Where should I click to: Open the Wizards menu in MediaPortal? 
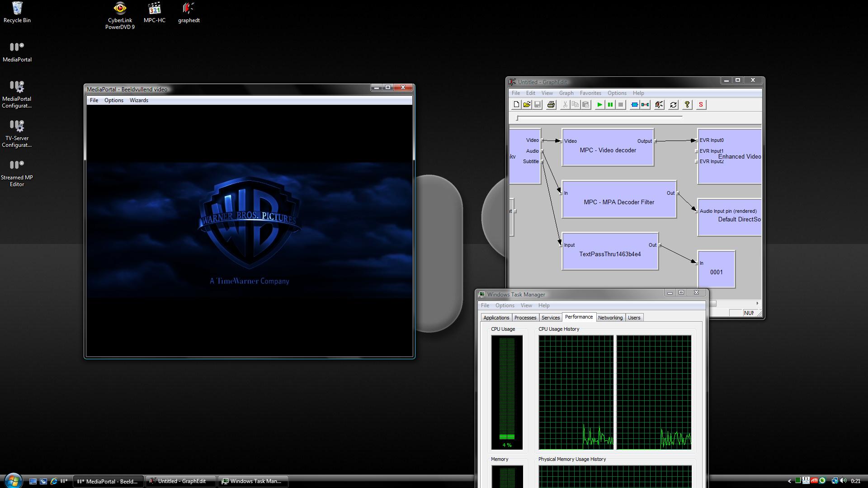click(x=139, y=100)
